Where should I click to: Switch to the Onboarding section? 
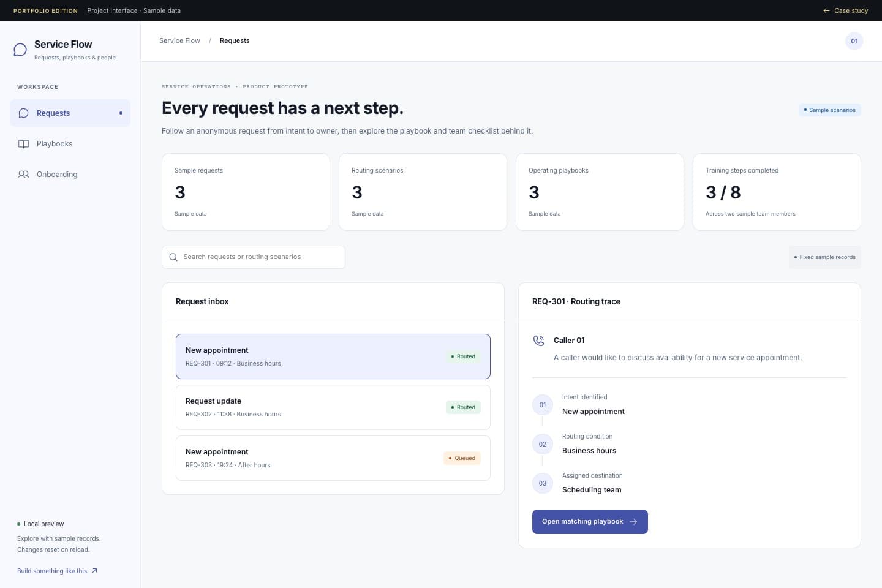coord(70,175)
